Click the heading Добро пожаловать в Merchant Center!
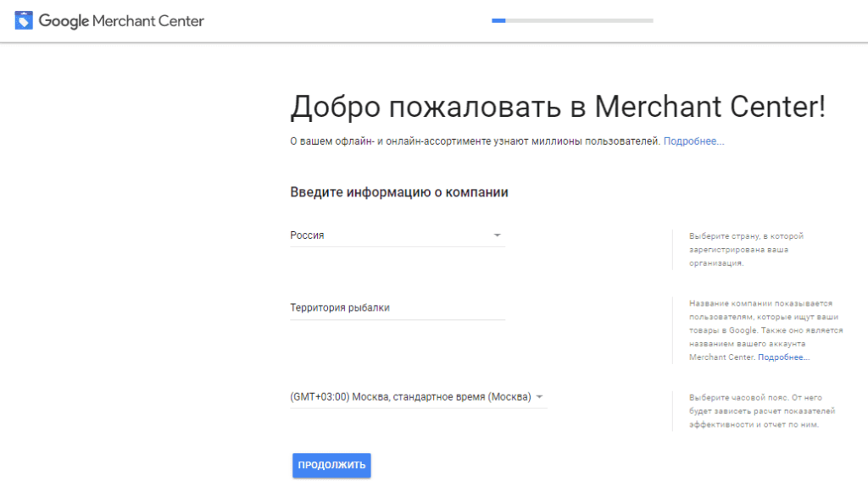 (558, 107)
